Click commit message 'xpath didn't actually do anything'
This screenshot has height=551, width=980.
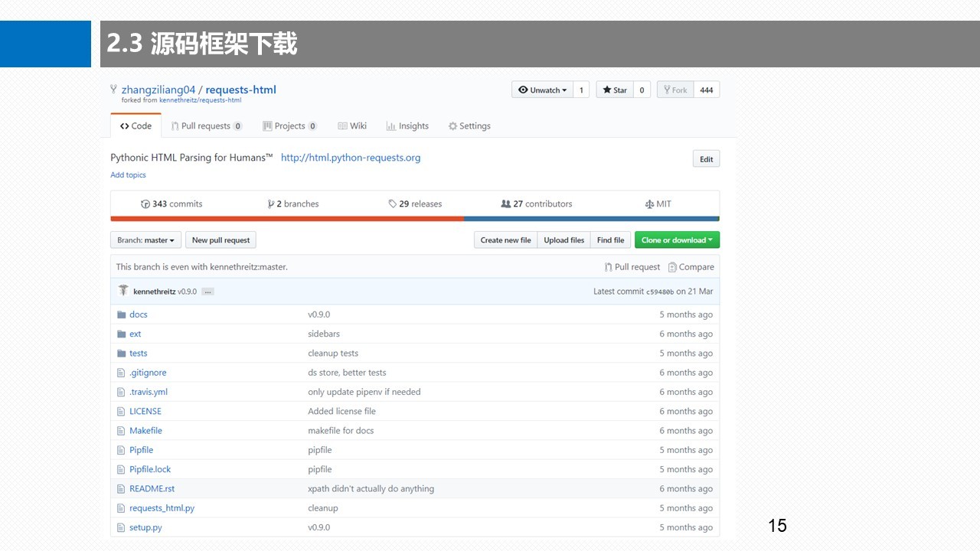tap(371, 488)
